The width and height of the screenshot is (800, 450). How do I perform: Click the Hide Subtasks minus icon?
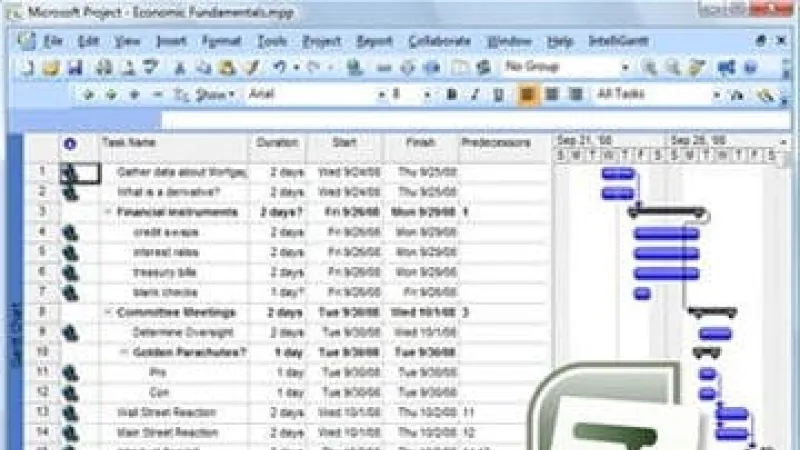158,95
